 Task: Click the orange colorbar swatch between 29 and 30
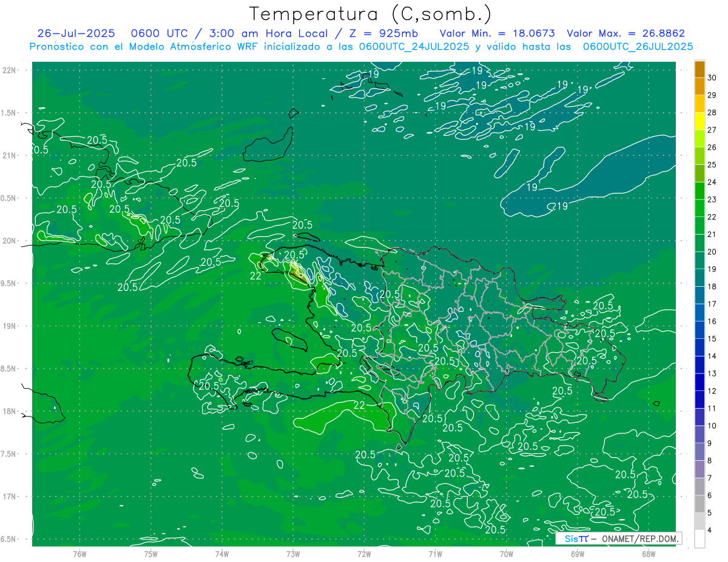pos(699,86)
